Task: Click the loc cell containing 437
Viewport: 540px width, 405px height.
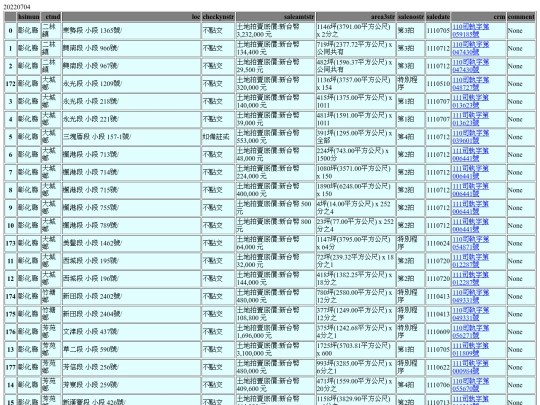Action: [x=131, y=332]
